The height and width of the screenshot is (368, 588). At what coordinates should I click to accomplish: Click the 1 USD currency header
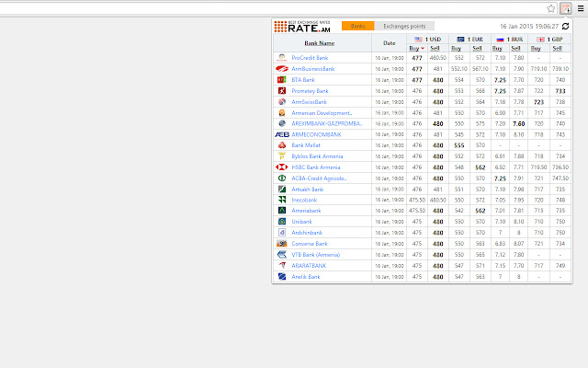pos(428,39)
